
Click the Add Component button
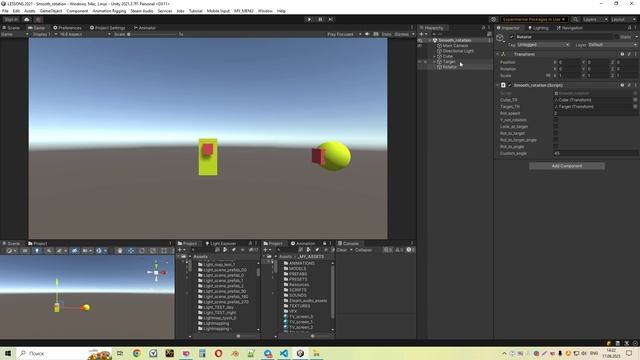(567, 166)
